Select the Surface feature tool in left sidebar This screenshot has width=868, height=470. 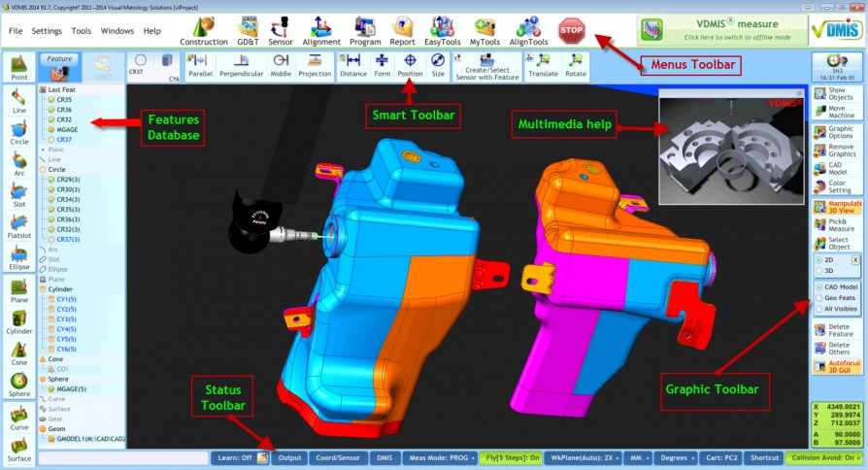(x=18, y=450)
